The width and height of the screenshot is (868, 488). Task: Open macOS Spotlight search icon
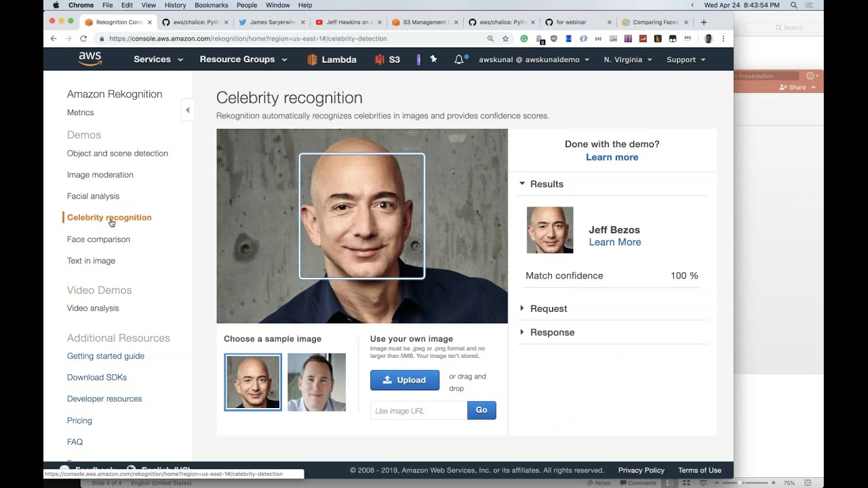793,5
